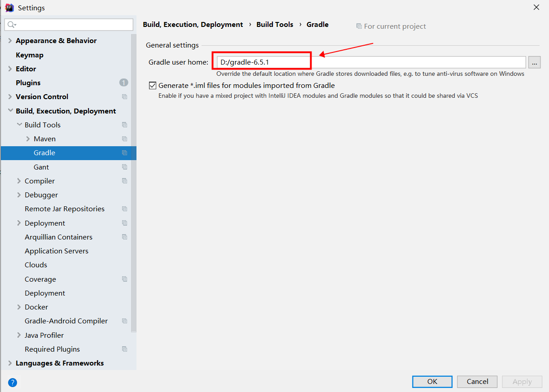Viewport: 549px width, 392px height.
Task: Confirm settings with the OK button
Action: point(432,382)
